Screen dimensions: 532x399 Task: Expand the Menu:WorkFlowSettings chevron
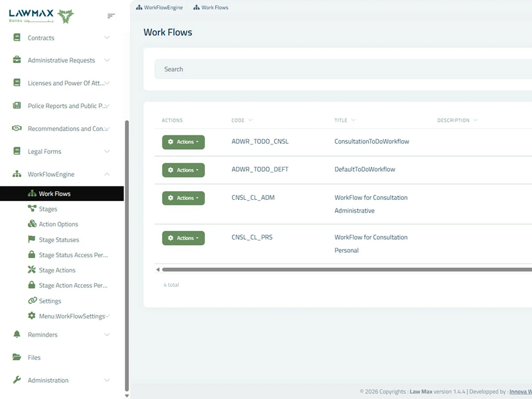click(x=107, y=316)
